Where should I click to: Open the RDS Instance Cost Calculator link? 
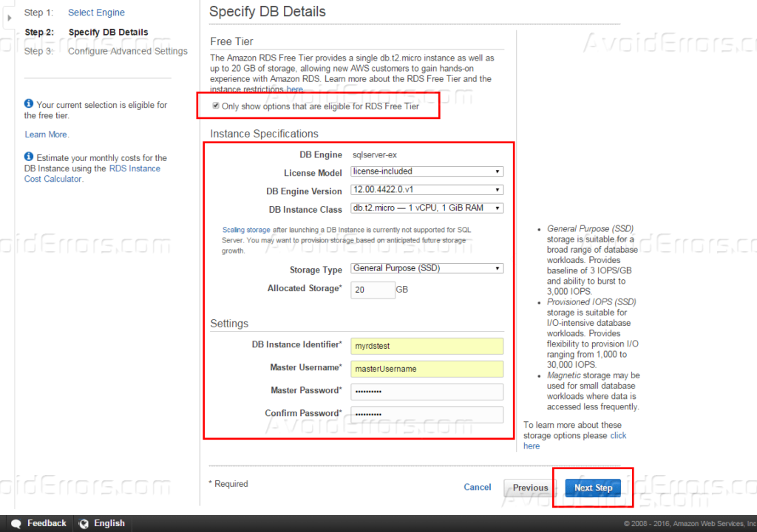click(135, 168)
